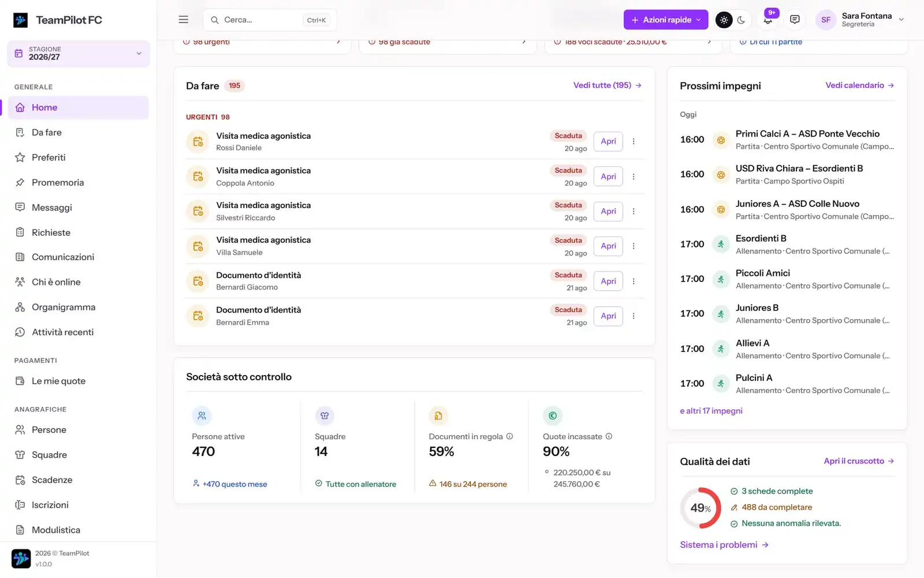The image size is (924, 578).
Task: Open more options for Bernardi Giacomo row
Action: point(634,281)
